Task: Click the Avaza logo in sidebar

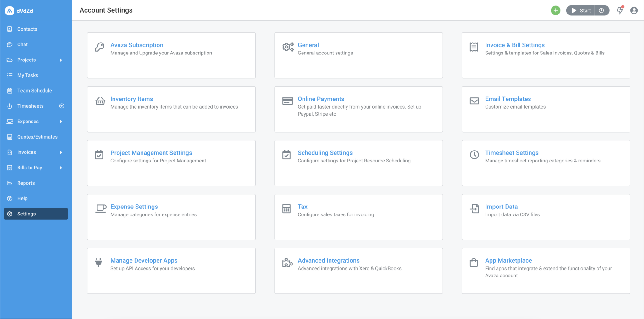Action: pos(19,10)
